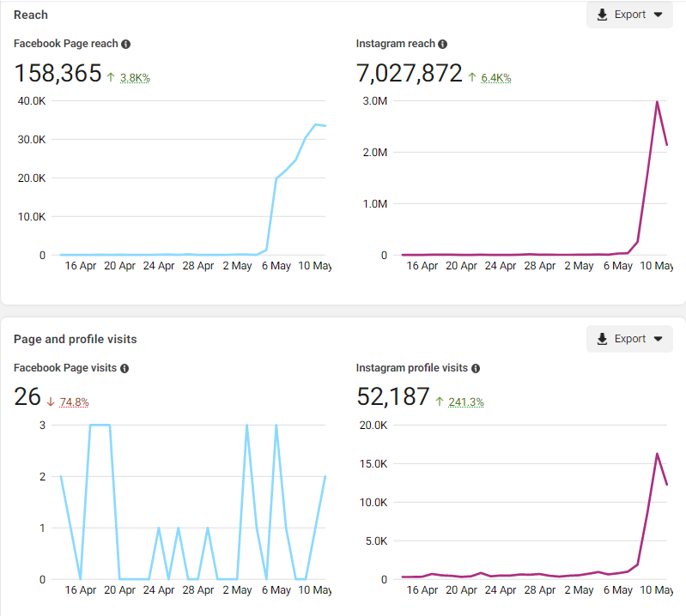Click the peak of the Instagram reach line
Viewport: 686px width, 616px height.
click(x=657, y=102)
